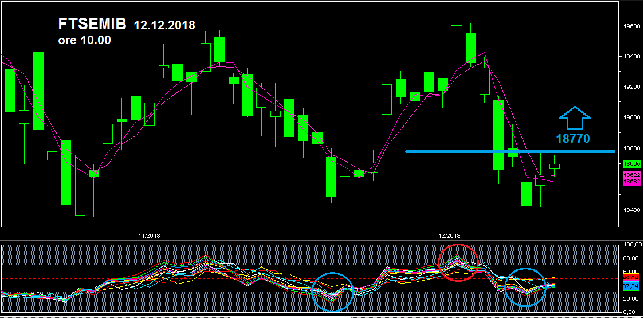The height and width of the screenshot is (318, 644).
Task: Click the 19000 price axis label
Action: point(631,117)
